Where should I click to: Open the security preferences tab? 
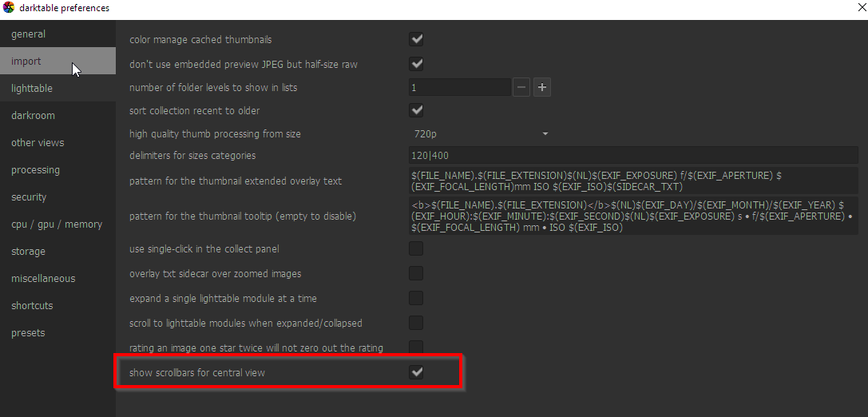(x=57, y=197)
